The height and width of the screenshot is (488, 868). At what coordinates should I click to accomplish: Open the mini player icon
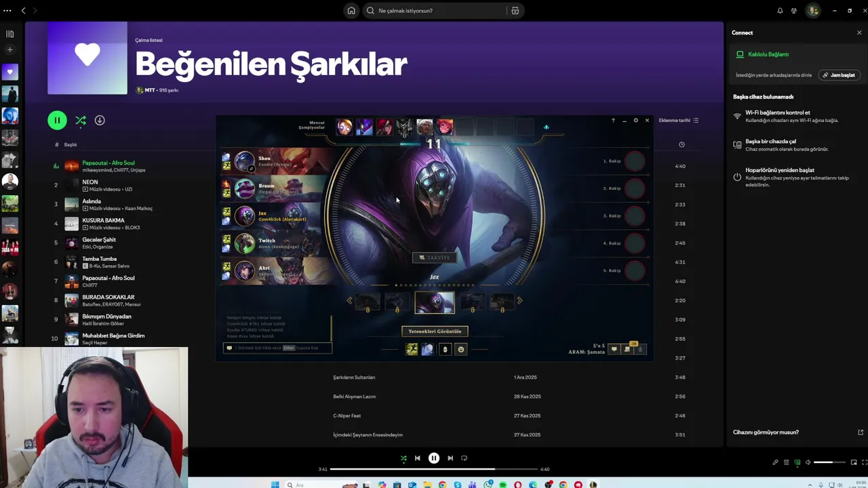point(854,462)
